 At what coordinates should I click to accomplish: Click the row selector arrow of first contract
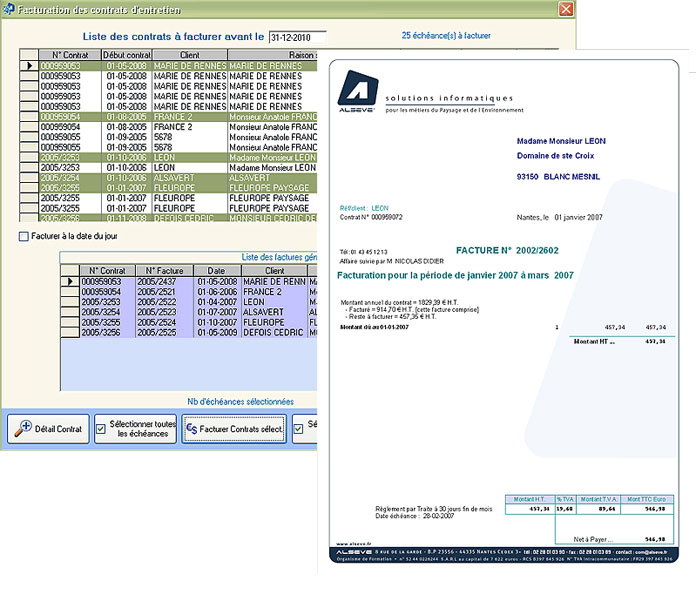pyautogui.click(x=29, y=66)
